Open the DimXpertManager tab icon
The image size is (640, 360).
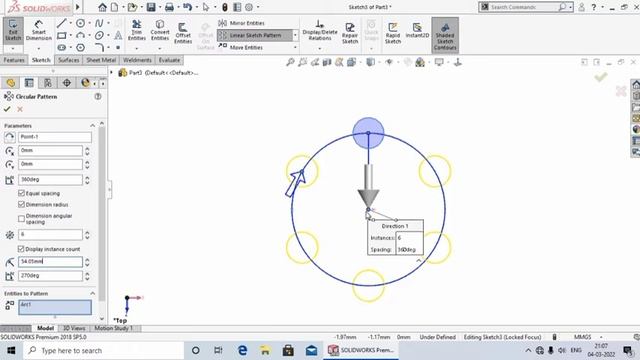point(67,83)
